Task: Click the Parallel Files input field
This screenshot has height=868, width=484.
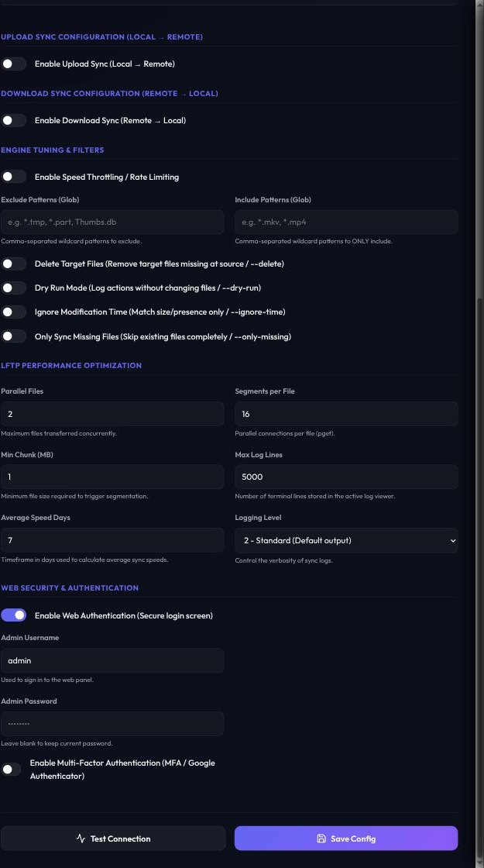Action: point(112,414)
